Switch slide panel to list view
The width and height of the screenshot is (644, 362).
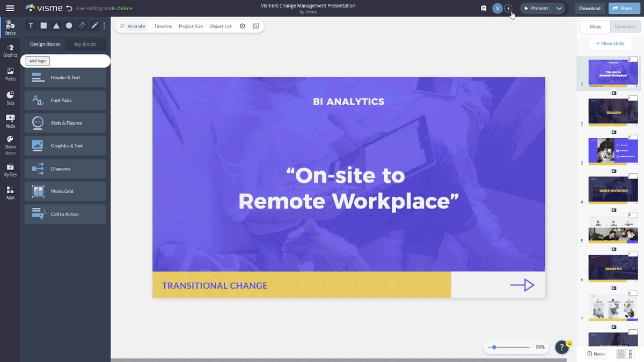coord(631,354)
